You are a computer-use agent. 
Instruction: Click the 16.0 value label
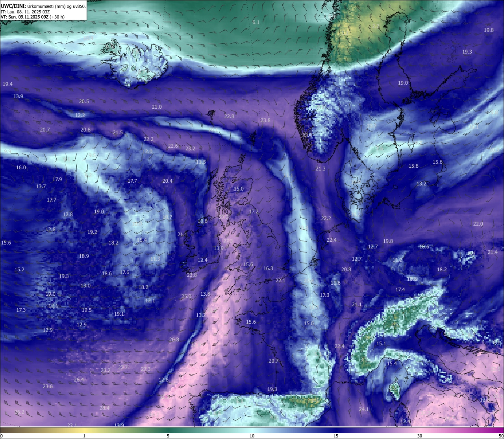pos(21,168)
